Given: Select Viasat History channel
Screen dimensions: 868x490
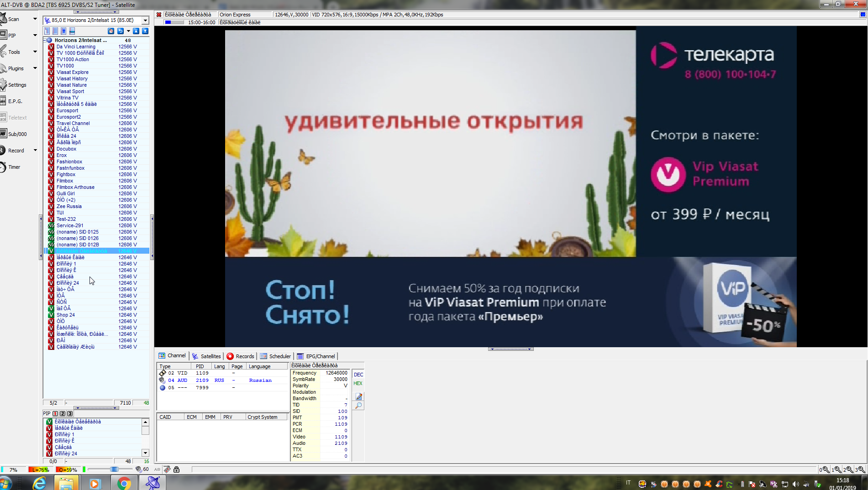Looking at the screenshot, I should (x=72, y=78).
